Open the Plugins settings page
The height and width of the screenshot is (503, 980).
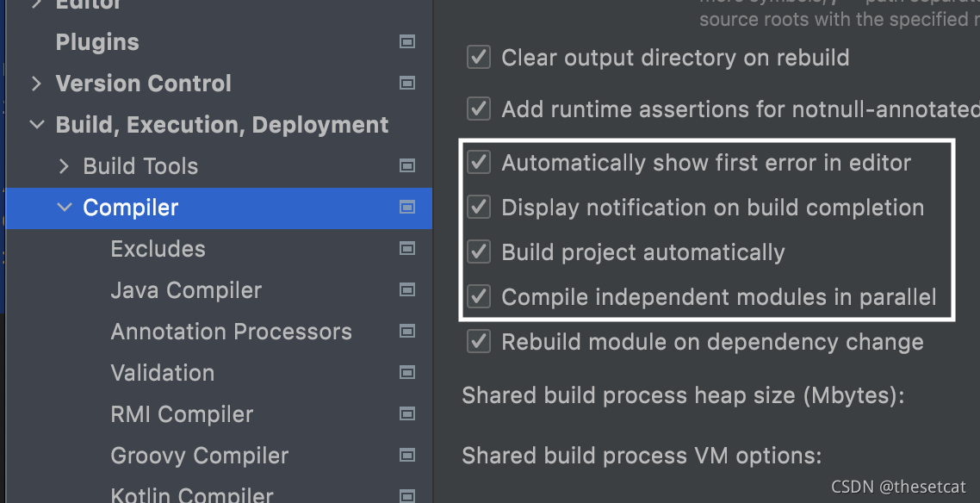point(97,42)
